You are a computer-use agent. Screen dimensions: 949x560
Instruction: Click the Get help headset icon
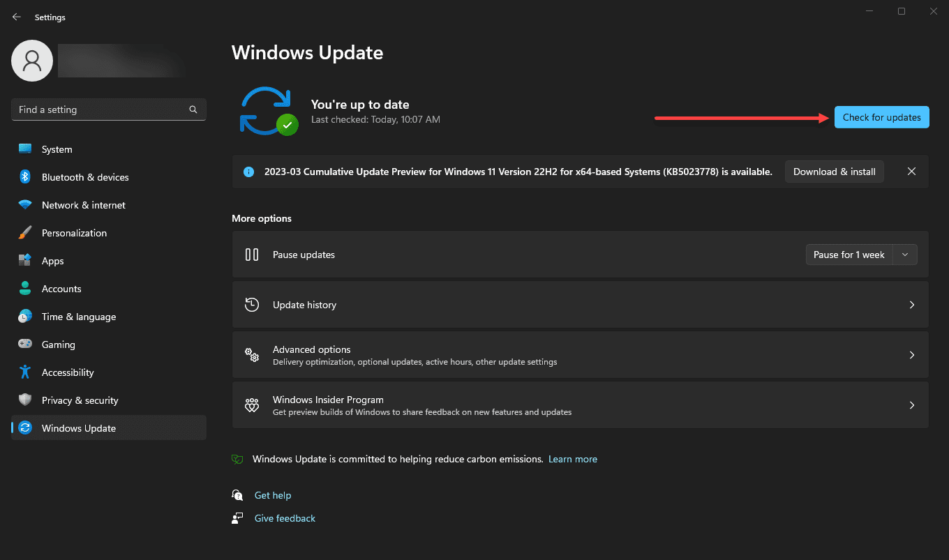237,495
